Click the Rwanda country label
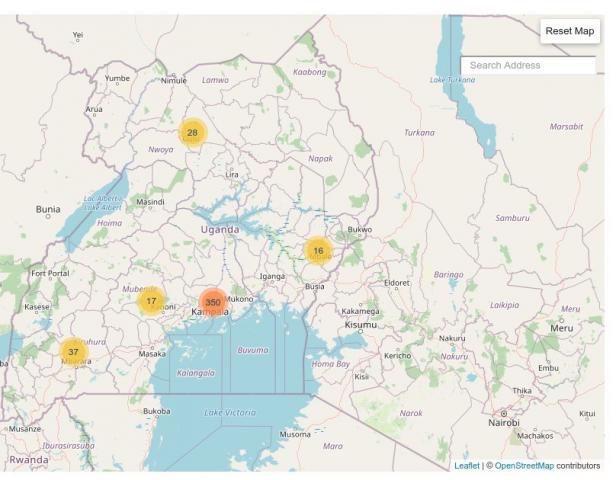616x480 pixels. 29,460
